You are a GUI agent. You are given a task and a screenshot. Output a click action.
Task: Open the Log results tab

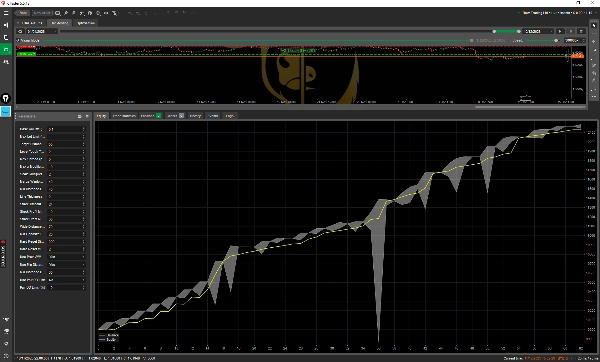point(230,116)
